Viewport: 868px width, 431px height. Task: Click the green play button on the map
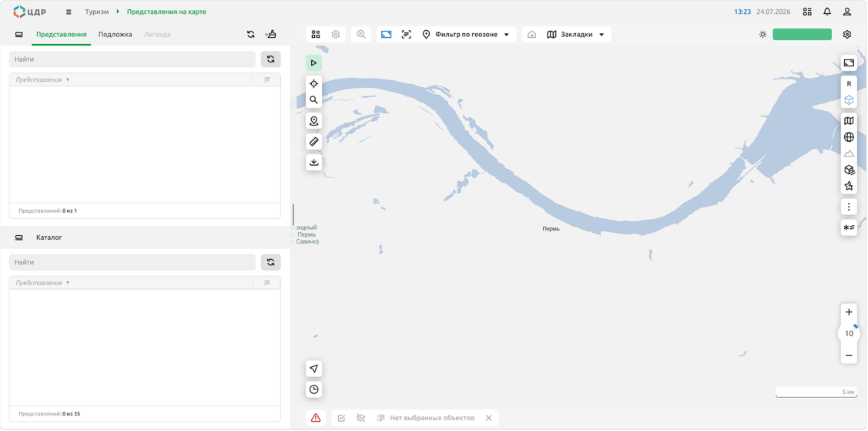pos(314,62)
